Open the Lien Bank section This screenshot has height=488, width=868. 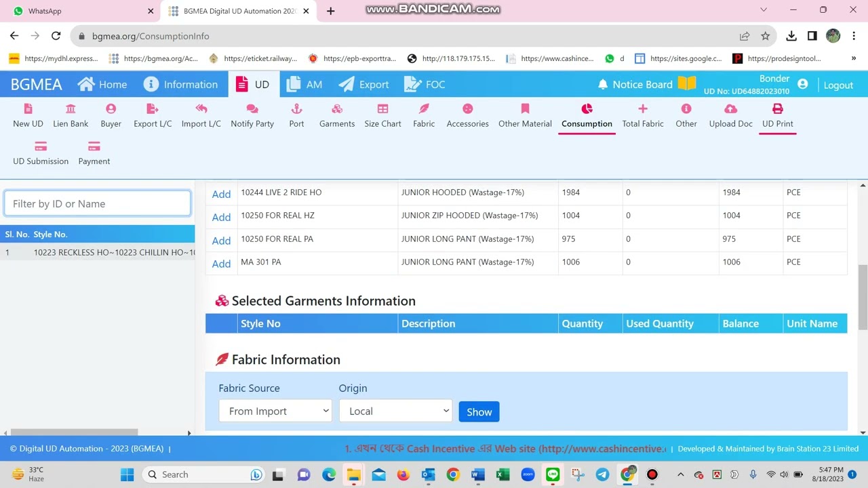pos(71,116)
